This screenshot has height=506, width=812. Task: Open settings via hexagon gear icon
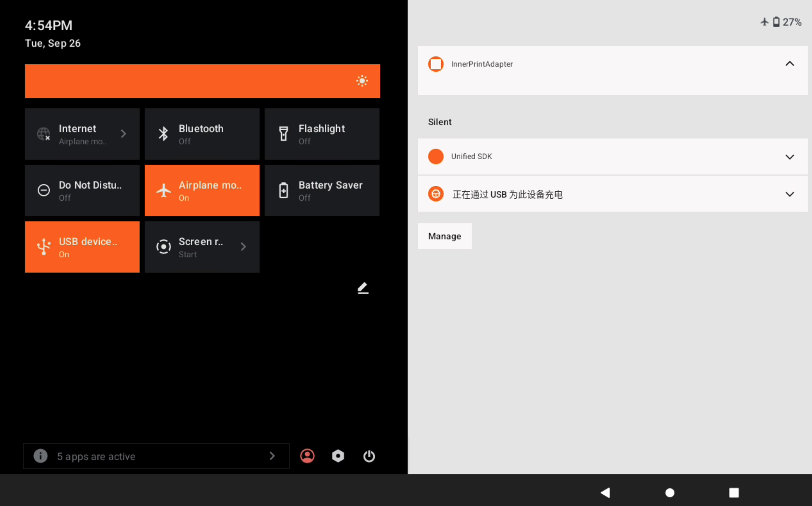click(x=338, y=456)
